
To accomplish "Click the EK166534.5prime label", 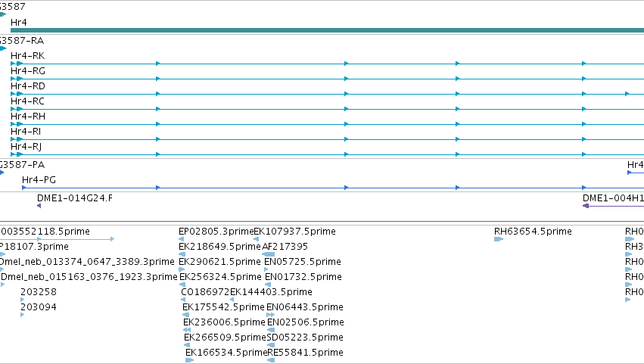I will pos(227,353).
